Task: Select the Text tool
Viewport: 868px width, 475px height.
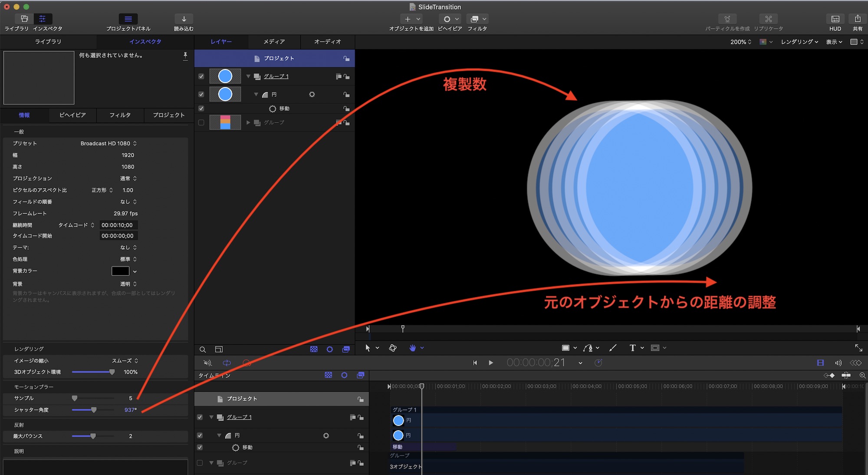Action: 632,348
